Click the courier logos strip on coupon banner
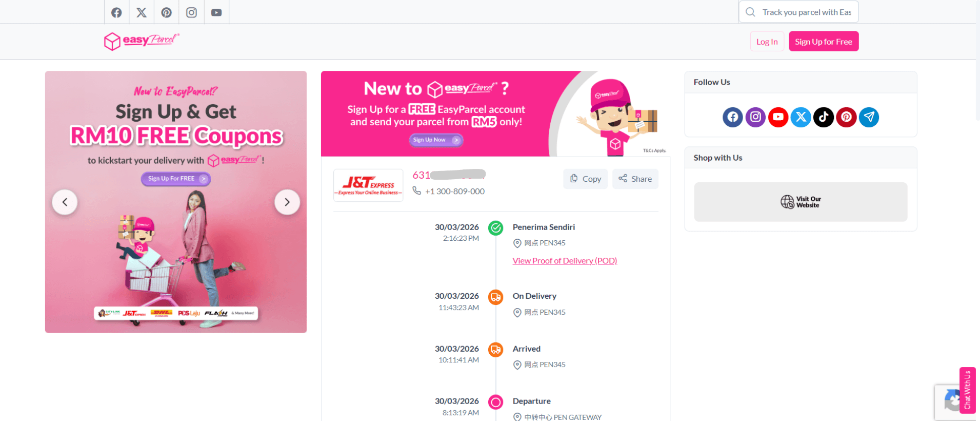Image resolution: width=980 pixels, height=421 pixels. tap(176, 313)
